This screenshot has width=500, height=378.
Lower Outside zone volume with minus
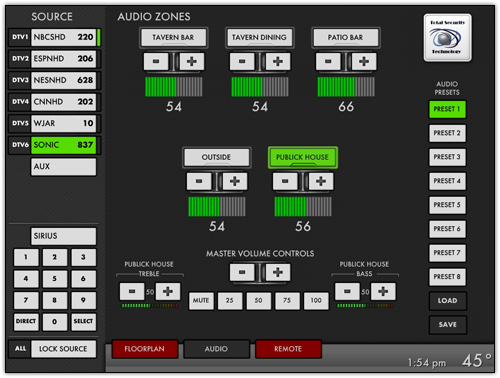tap(199, 181)
